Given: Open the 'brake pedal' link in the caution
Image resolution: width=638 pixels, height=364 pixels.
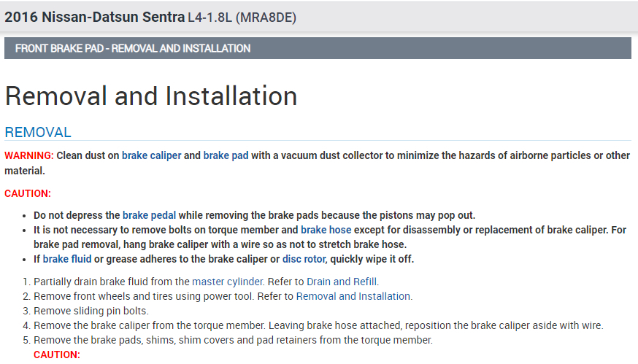Looking at the screenshot, I should (x=149, y=215).
